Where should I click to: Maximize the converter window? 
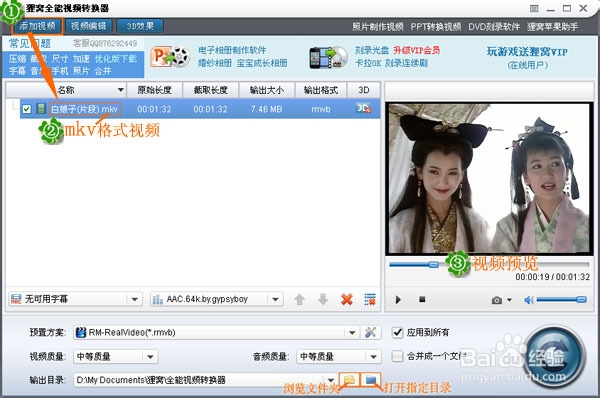coord(567,8)
